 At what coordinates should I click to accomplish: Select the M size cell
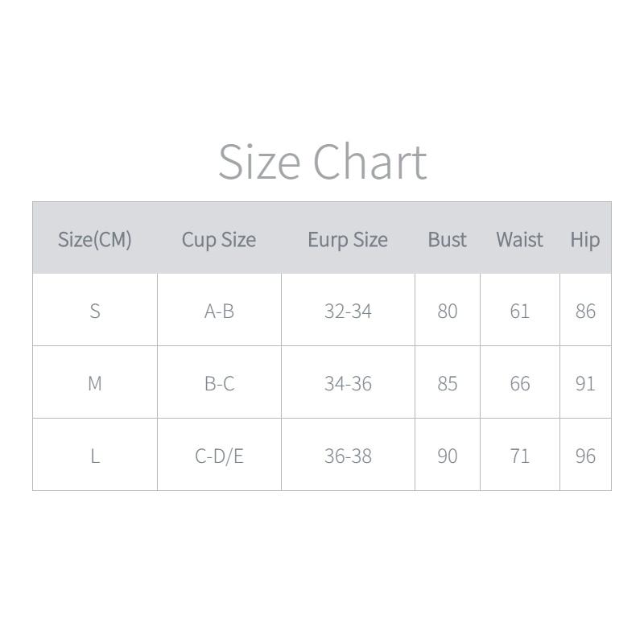(94, 383)
